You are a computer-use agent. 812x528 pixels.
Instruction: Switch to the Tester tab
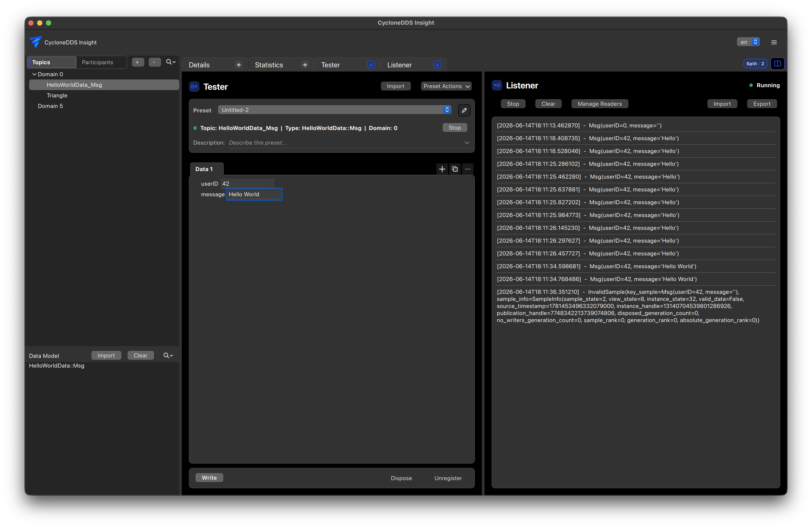pos(330,65)
